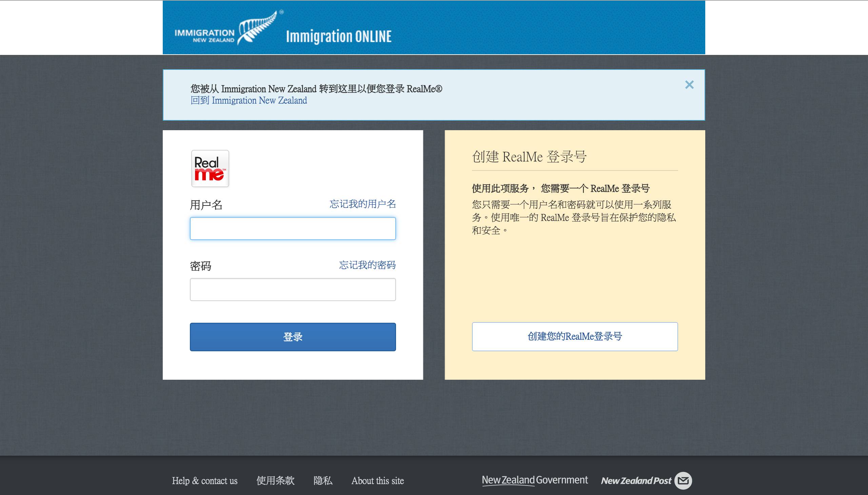Open the 隐私 privacy footer link
This screenshot has height=495, width=868.
click(323, 481)
